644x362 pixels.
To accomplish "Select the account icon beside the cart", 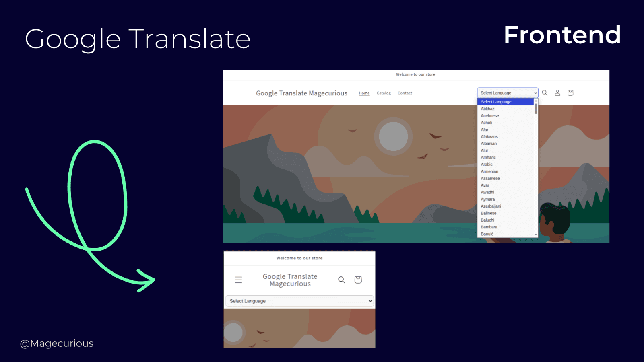I will pos(557,93).
